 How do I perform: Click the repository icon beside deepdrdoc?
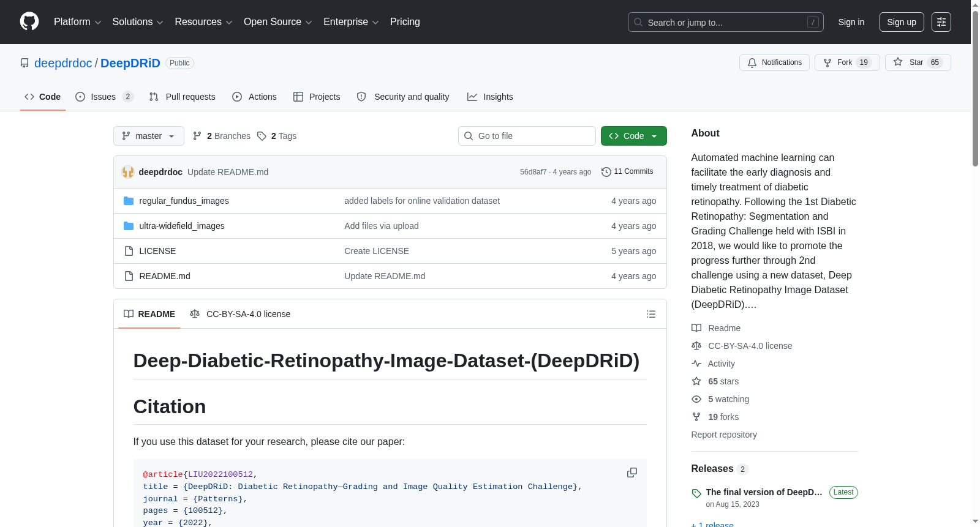[x=24, y=63]
